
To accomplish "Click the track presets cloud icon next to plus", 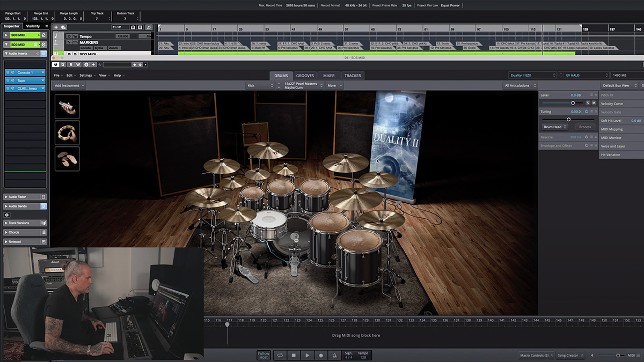I will point(63,27).
